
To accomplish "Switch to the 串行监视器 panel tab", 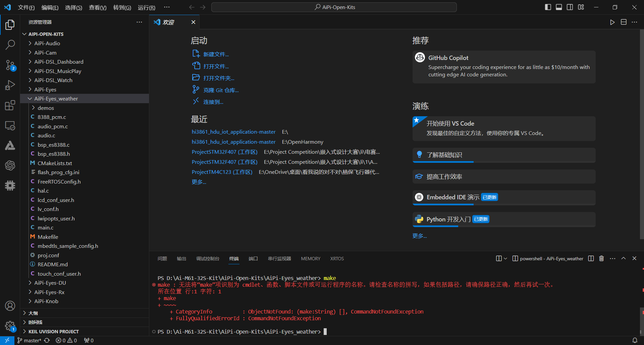I will click(279, 259).
